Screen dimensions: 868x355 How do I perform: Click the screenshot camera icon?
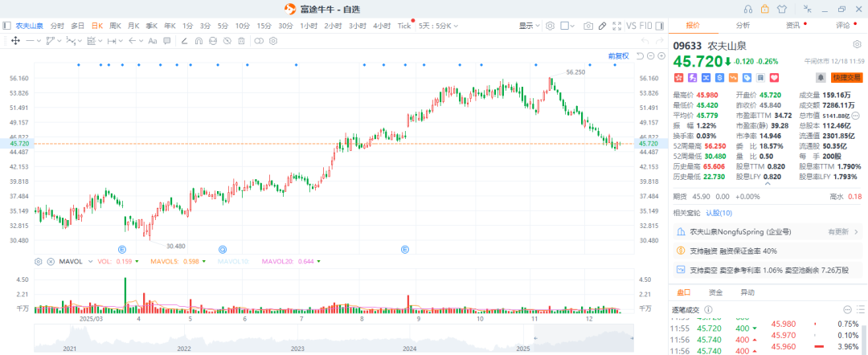pos(588,26)
